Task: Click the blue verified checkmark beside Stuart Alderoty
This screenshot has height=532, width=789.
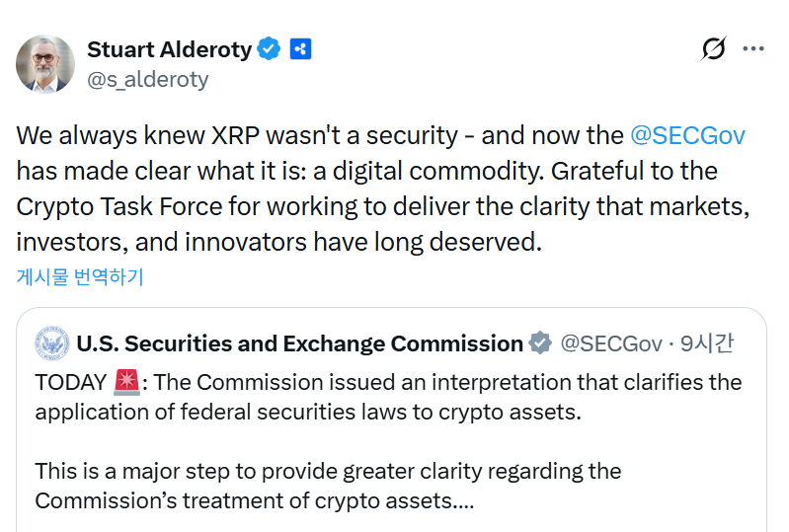Action: [x=269, y=48]
